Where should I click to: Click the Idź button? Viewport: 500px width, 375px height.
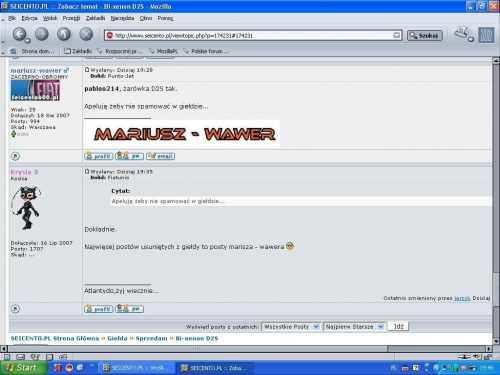[x=399, y=326]
